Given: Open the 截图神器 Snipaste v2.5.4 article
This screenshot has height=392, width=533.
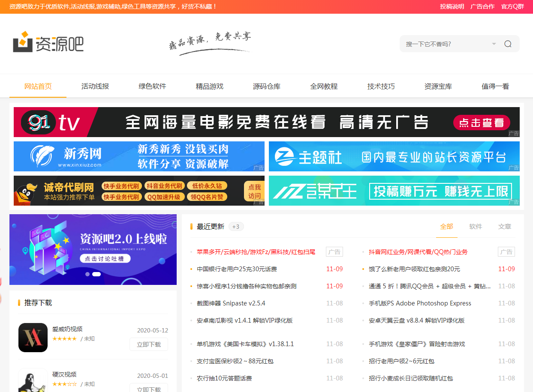Looking at the screenshot, I should tap(231, 303).
